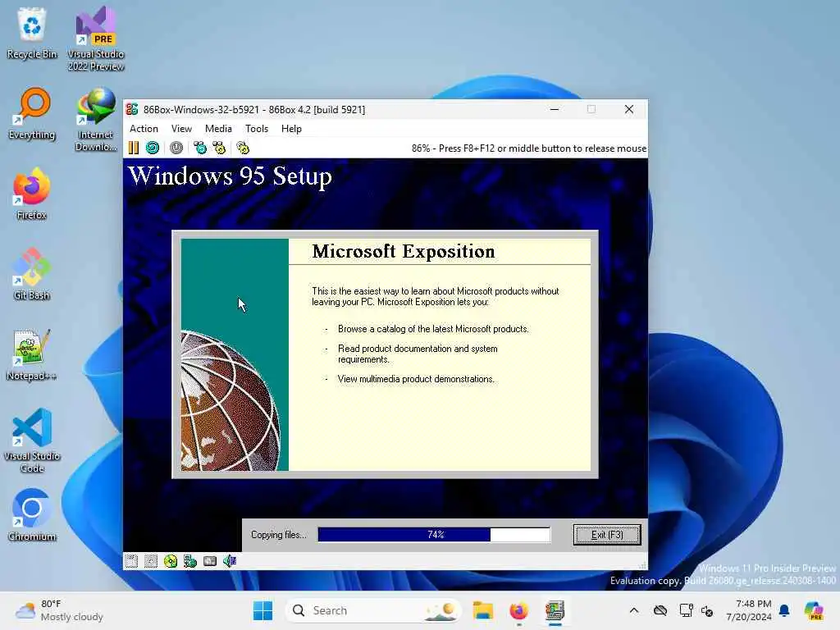Select Internet Download Manager shortcut
840x630 pixels.
point(96,120)
